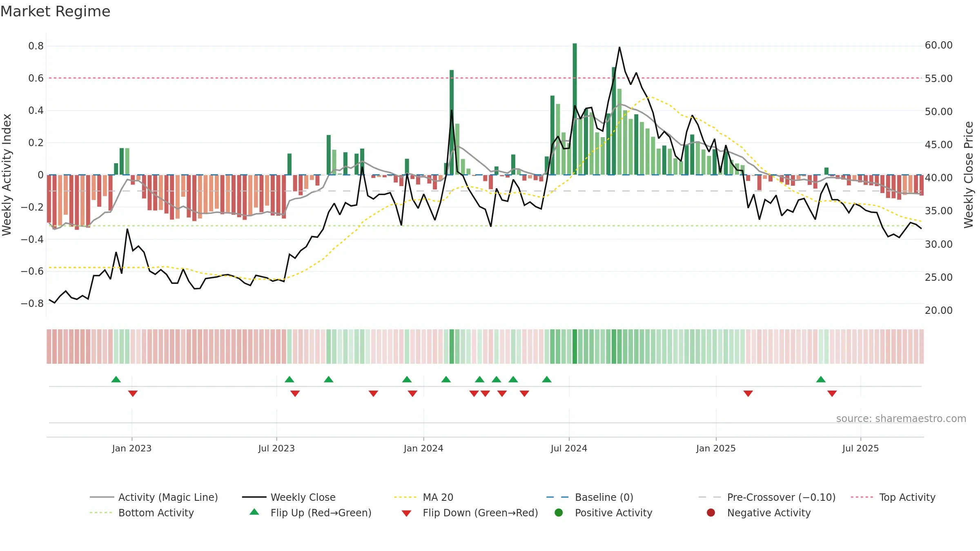Click the Negative Activity red circle legend icon
980x551 pixels.
coord(711,513)
